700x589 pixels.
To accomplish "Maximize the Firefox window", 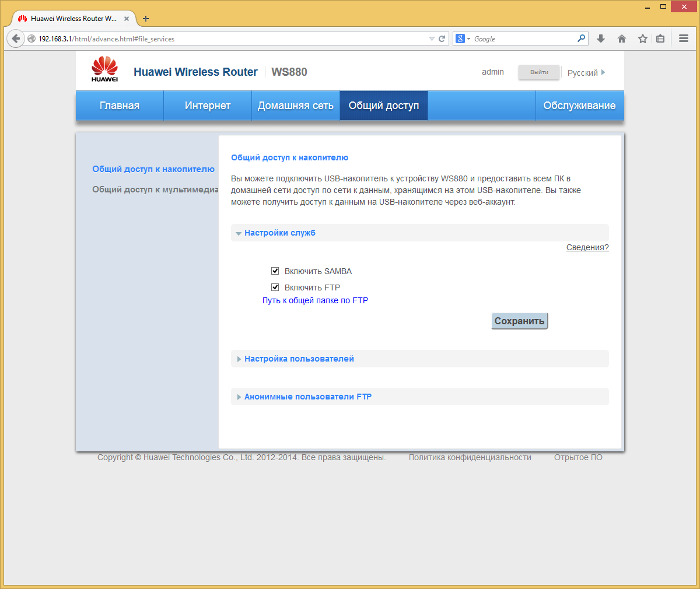I will (x=663, y=7).
